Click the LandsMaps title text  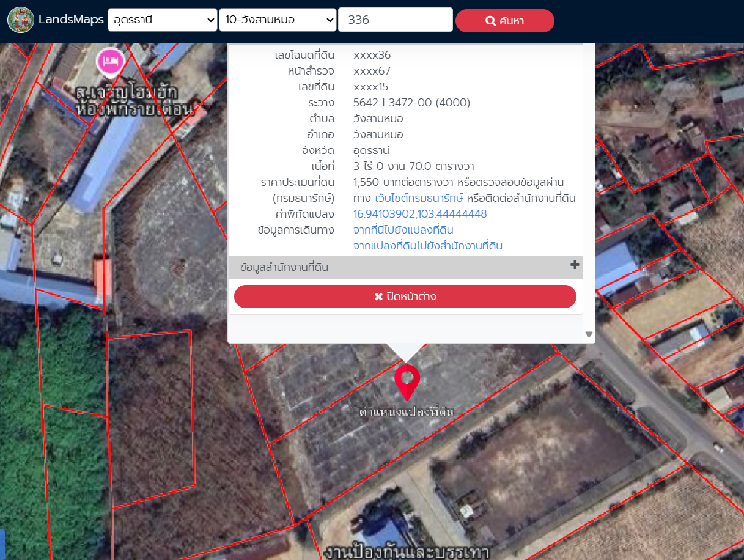pos(71,20)
